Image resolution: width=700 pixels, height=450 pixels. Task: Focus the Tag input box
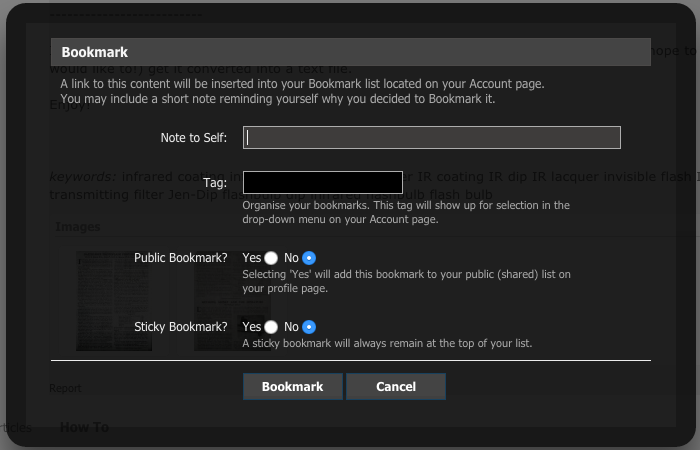point(322,182)
